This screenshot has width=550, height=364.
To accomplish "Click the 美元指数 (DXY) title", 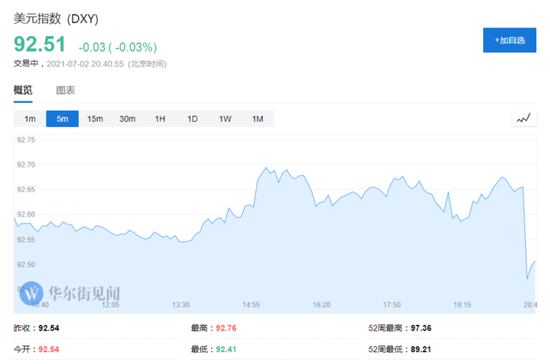I will point(56,18).
